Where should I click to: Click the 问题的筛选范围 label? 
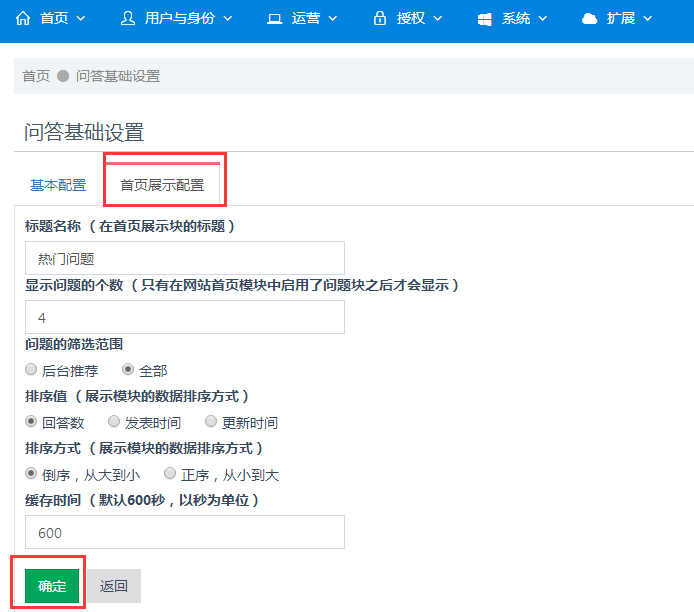click(73, 344)
